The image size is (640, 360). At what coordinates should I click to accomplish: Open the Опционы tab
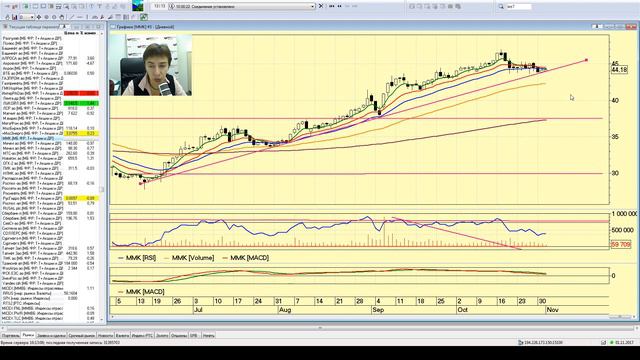pos(179,336)
